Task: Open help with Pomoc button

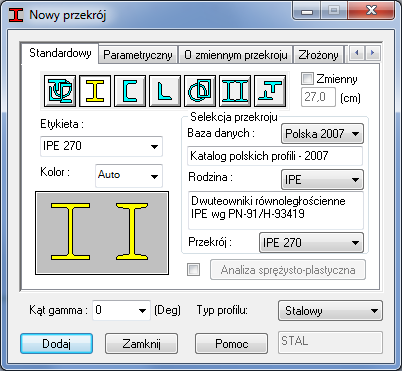Action: [231, 344]
